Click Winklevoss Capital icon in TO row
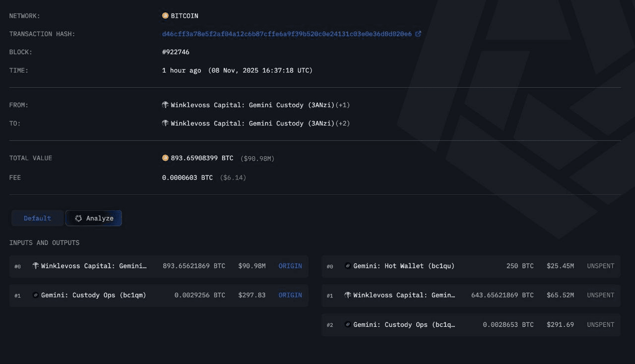Viewport: 635px width, 364px height. (165, 123)
